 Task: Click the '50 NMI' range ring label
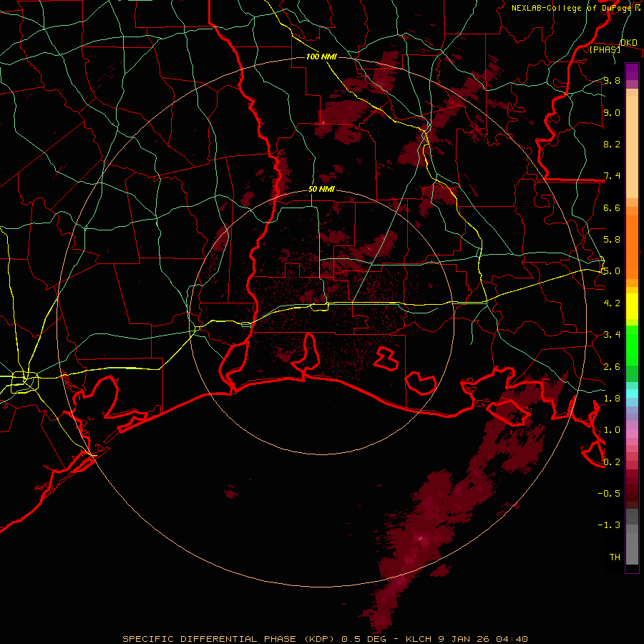321,190
